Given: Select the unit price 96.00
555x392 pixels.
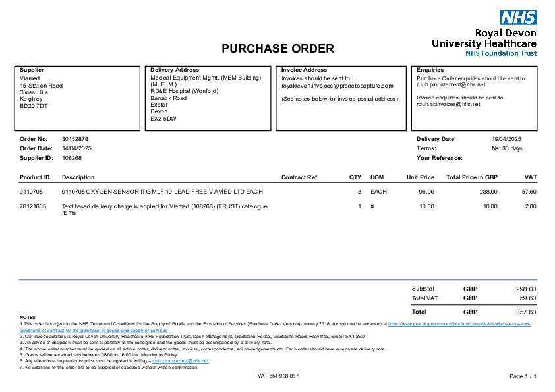Looking at the screenshot, I should [426, 191].
